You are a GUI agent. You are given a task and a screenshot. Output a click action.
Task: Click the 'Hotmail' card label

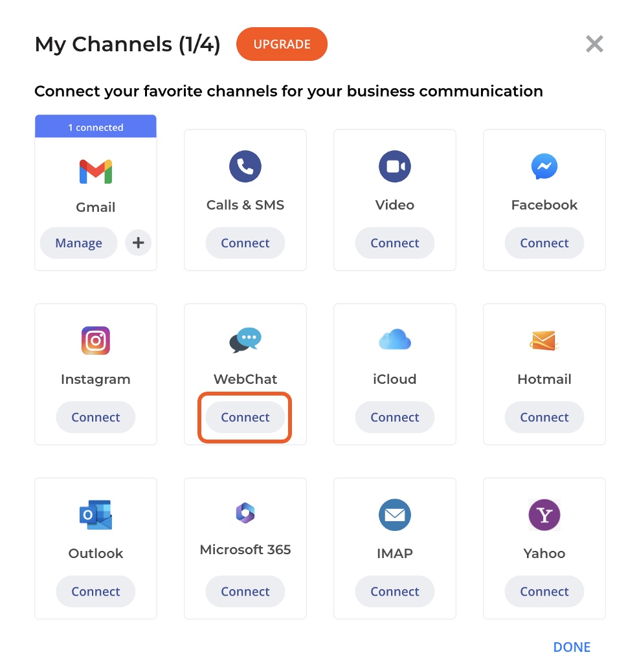click(544, 379)
